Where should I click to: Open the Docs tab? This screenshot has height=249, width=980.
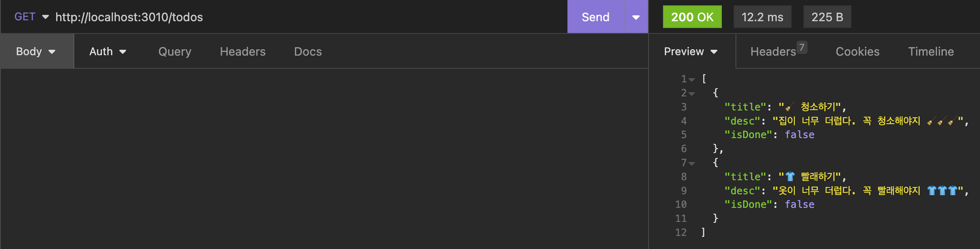point(308,51)
